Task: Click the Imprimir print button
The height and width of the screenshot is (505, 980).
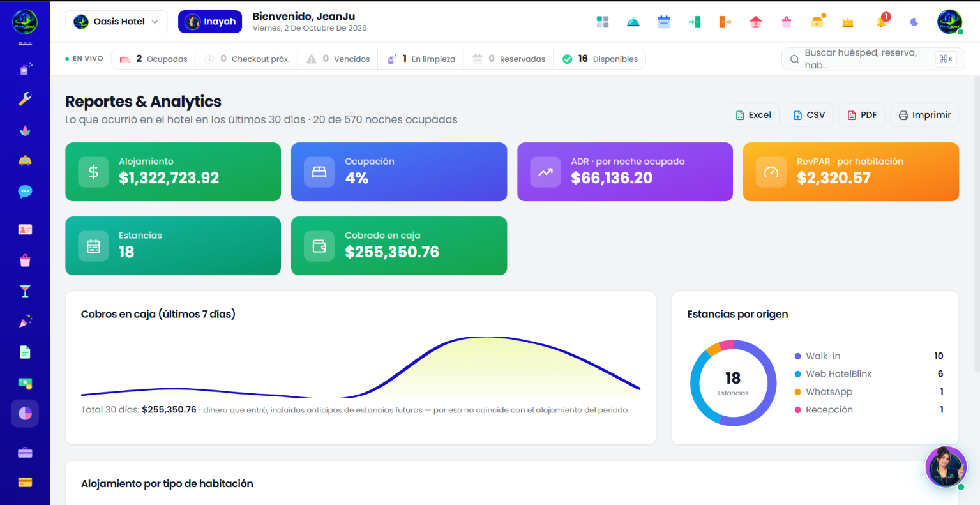Action: [x=924, y=115]
